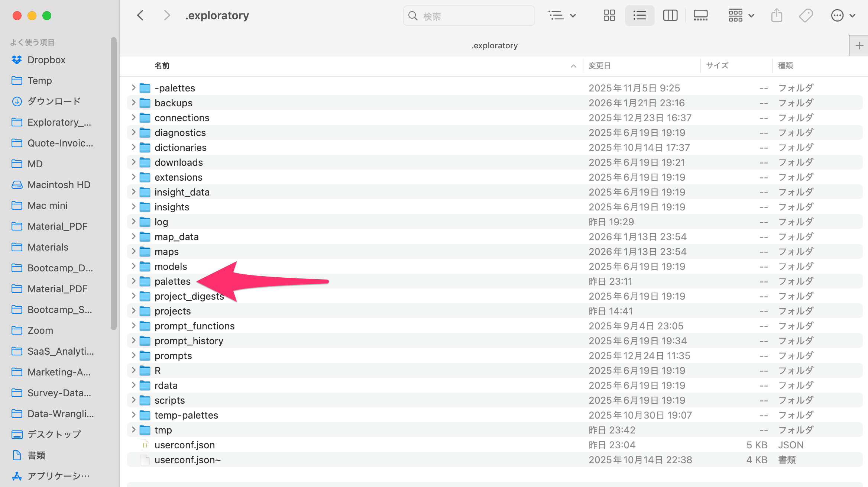Switch to gallery view
Image resolution: width=868 pixels, height=487 pixels.
coord(700,16)
